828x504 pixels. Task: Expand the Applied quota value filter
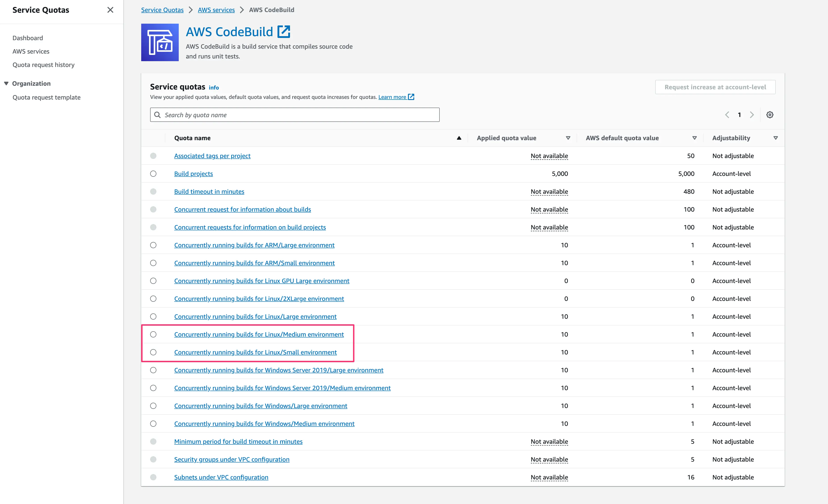point(567,138)
